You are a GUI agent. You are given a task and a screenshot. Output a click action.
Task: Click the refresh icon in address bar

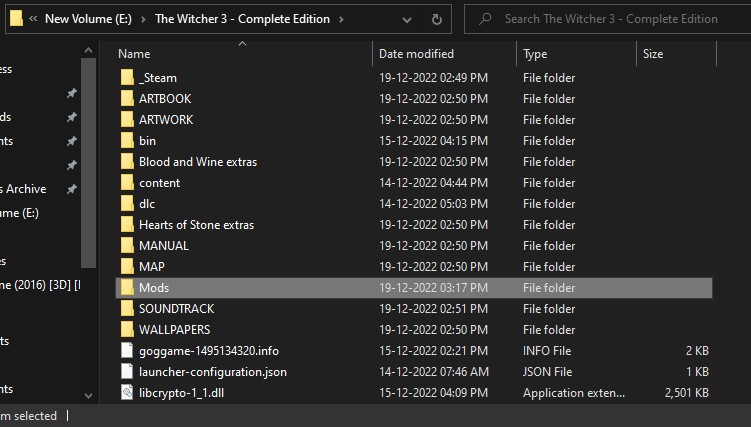(436, 19)
